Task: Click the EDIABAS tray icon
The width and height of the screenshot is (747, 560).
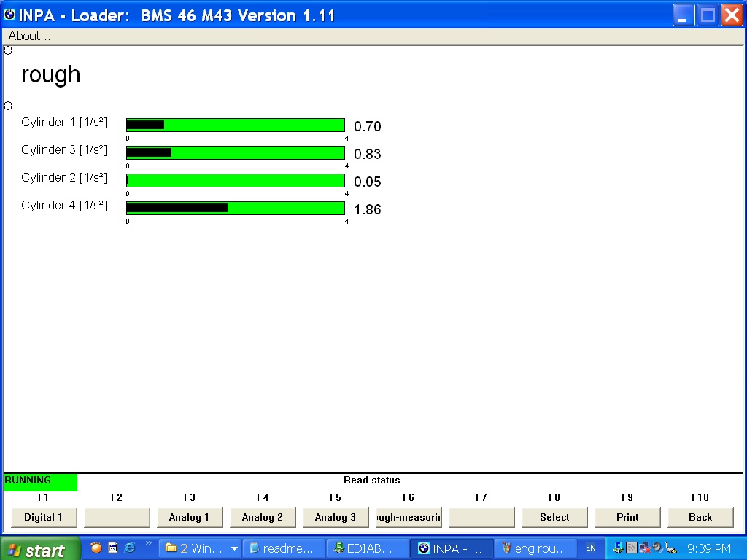Action: [619, 548]
